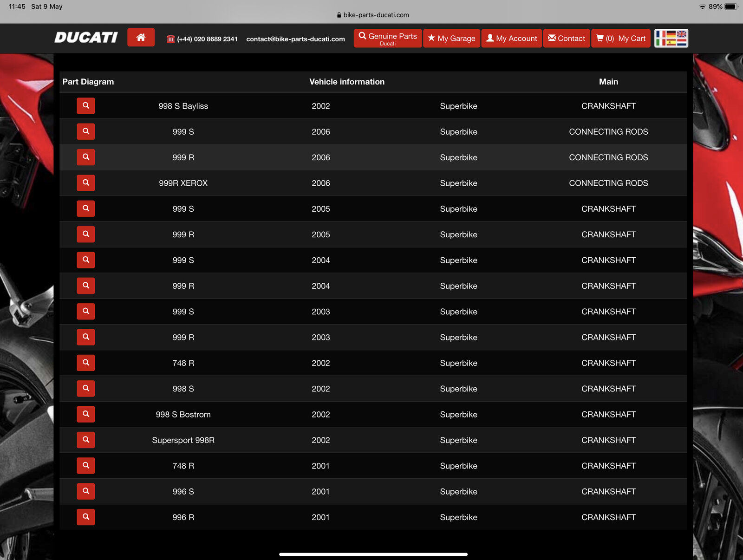Open the Contact page
This screenshot has width=743, height=560.
pos(567,38)
